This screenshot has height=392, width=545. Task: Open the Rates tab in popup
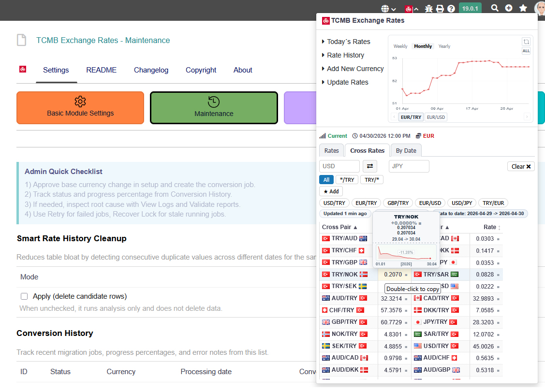(331, 150)
